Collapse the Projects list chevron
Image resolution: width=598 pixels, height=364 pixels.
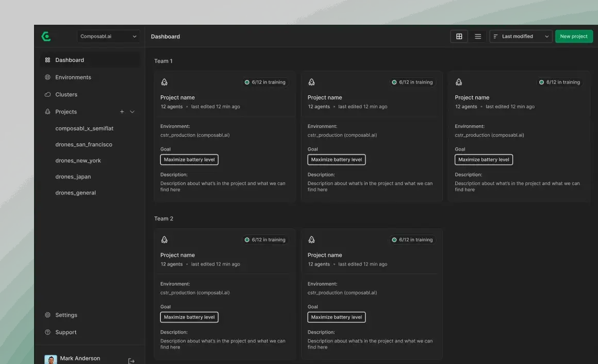[x=132, y=112]
